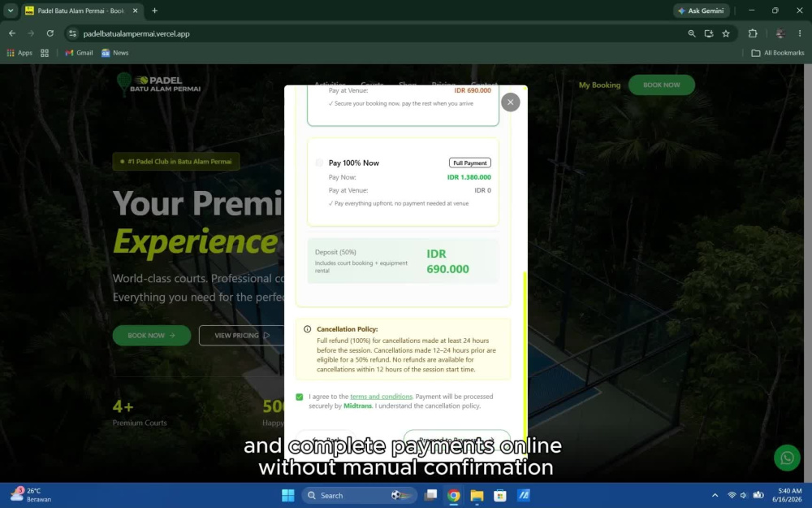This screenshot has height=508, width=812.
Task: Go back using the browser back arrow
Action: point(12,33)
